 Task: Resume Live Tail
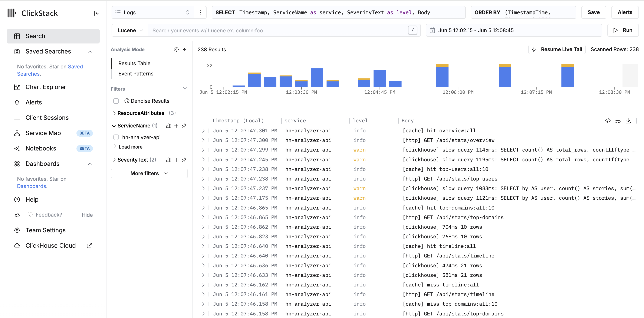tap(557, 49)
